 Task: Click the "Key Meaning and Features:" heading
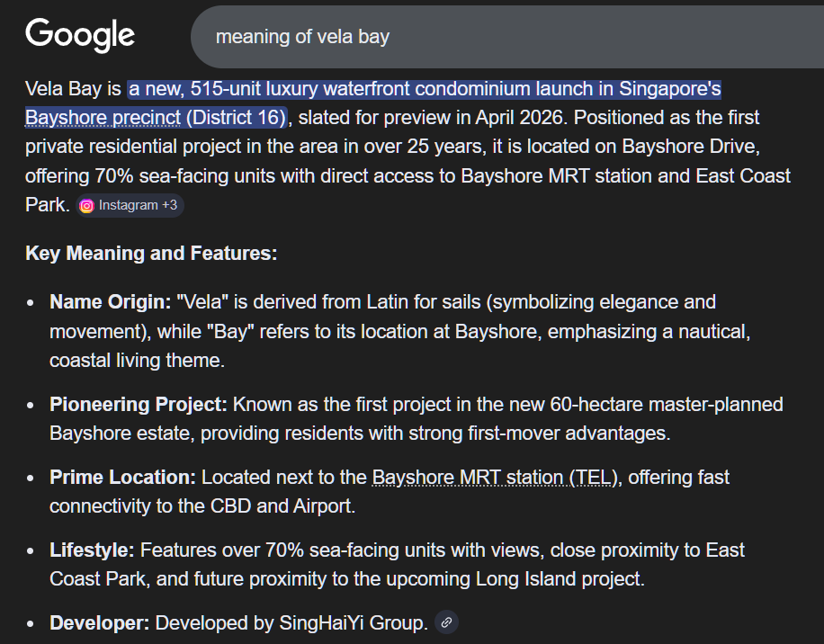[151, 254]
